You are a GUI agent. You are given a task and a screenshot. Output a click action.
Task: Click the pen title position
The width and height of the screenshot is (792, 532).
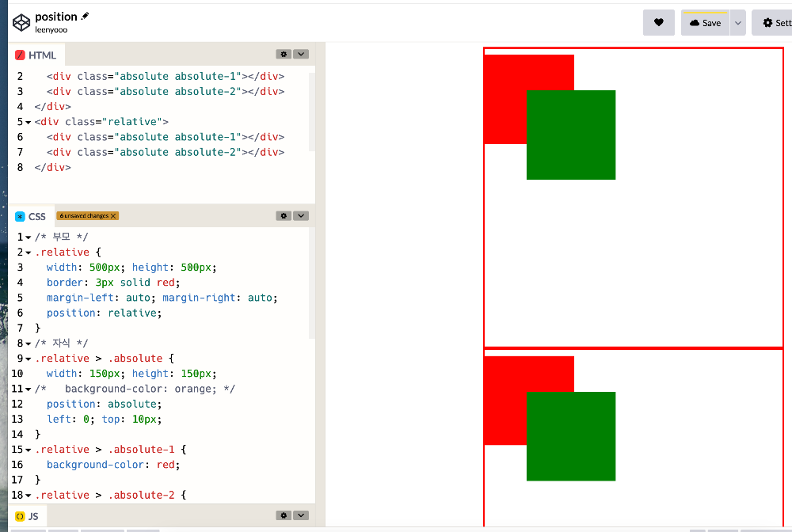click(56, 17)
